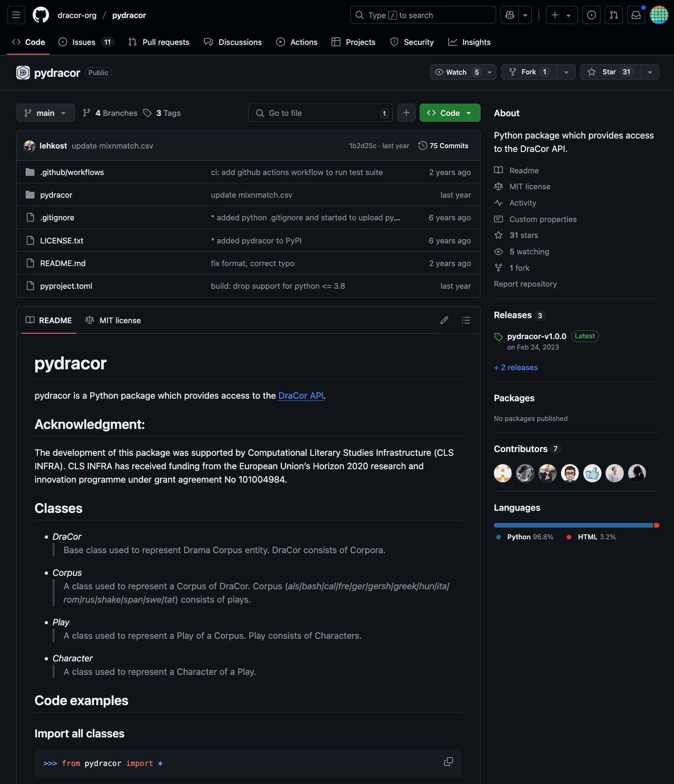674x784 pixels.
Task: Open the Pull requests tab
Action: (x=159, y=42)
